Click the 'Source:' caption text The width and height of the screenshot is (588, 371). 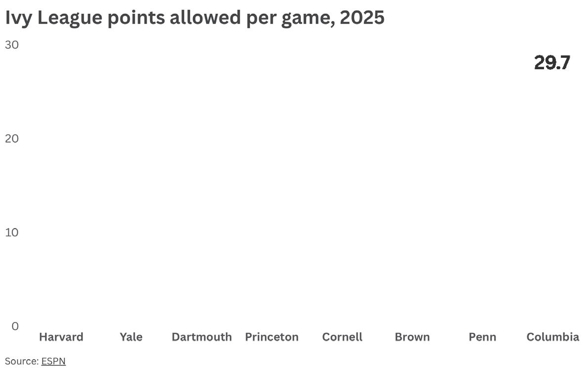tap(22, 361)
